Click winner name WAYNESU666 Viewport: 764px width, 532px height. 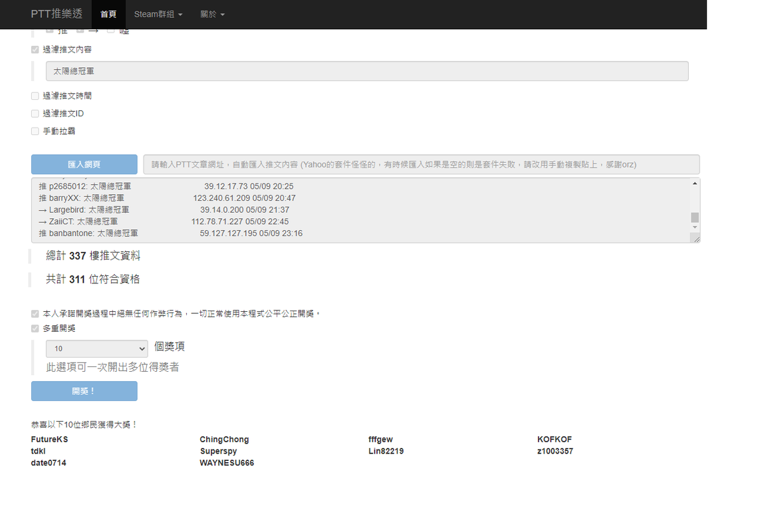pyautogui.click(x=227, y=463)
